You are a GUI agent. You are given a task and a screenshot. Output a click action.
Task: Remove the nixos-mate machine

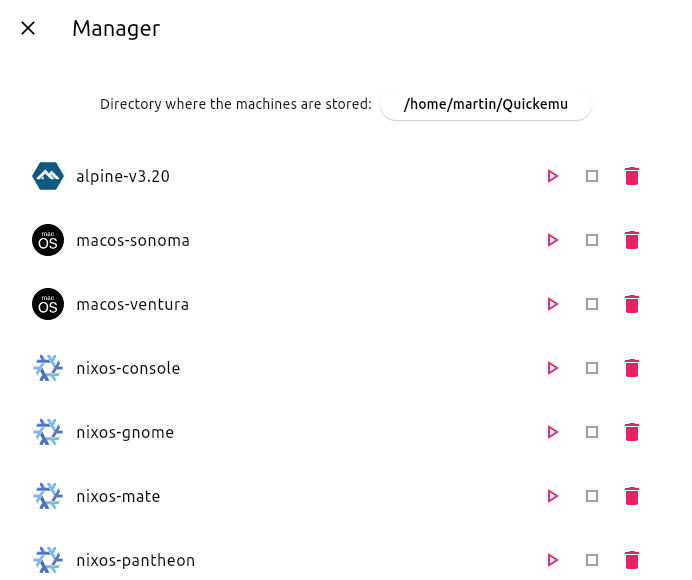[631, 496]
